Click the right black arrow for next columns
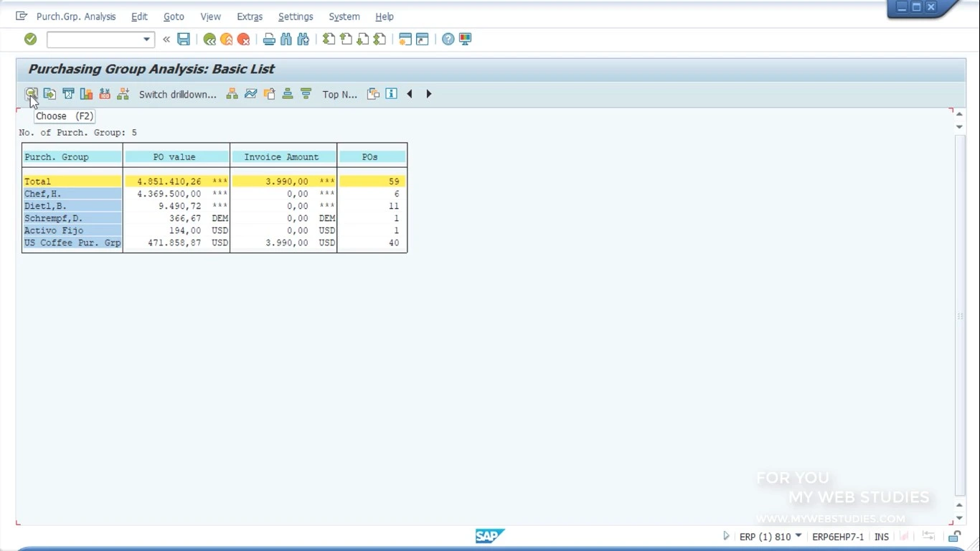This screenshot has width=980, height=551. pos(428,94)
